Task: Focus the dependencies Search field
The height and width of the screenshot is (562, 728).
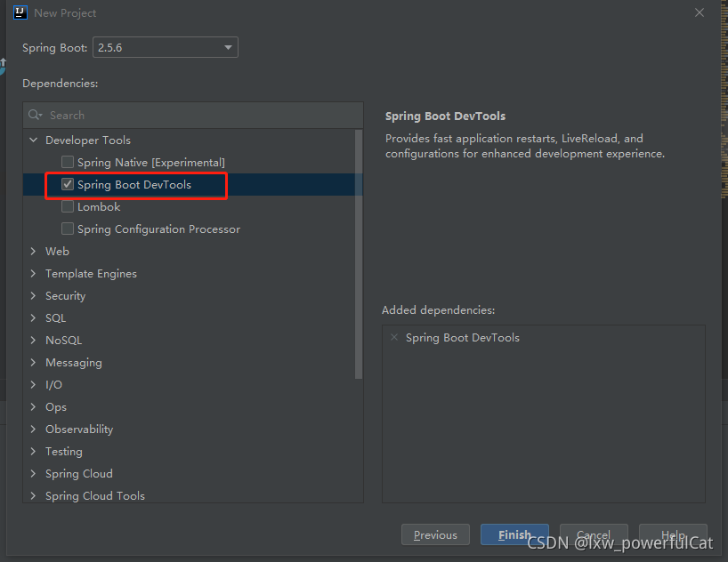Action: point(193,115)
